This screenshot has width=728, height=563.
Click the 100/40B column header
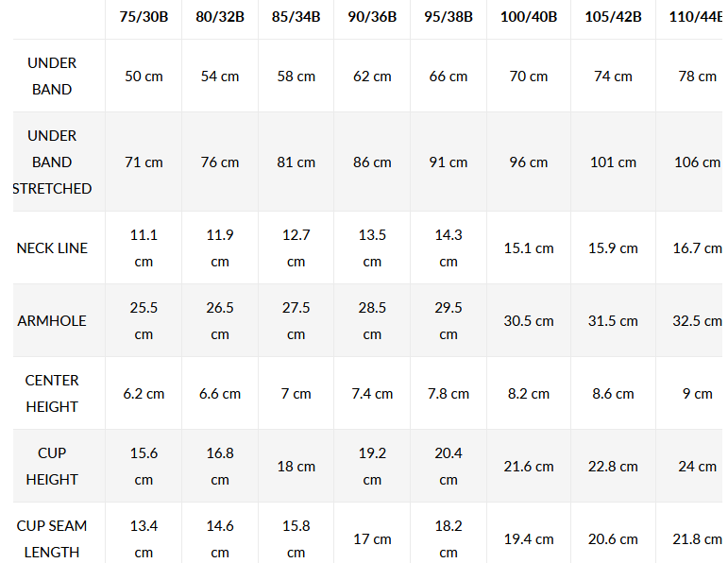click(529, 18)
